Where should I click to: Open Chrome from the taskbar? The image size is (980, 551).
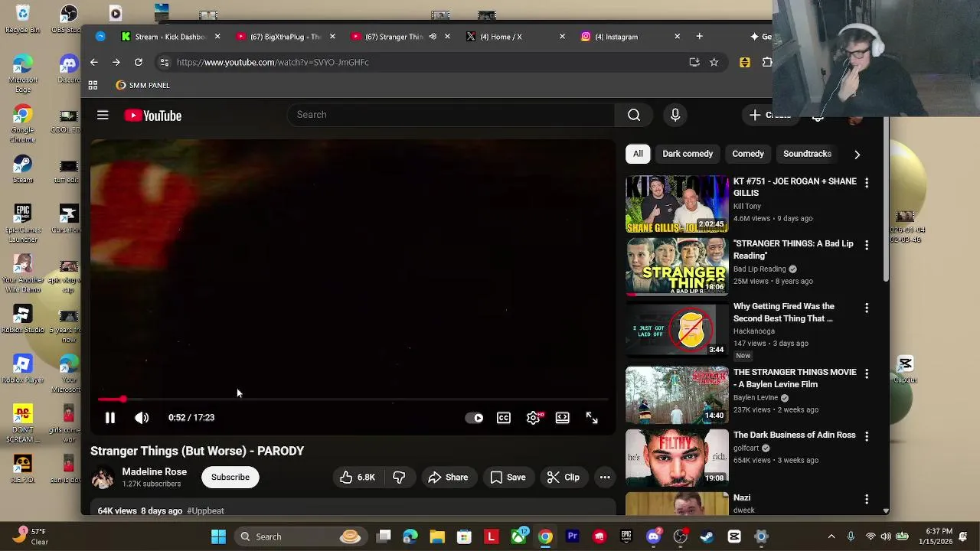click(545, 536)
